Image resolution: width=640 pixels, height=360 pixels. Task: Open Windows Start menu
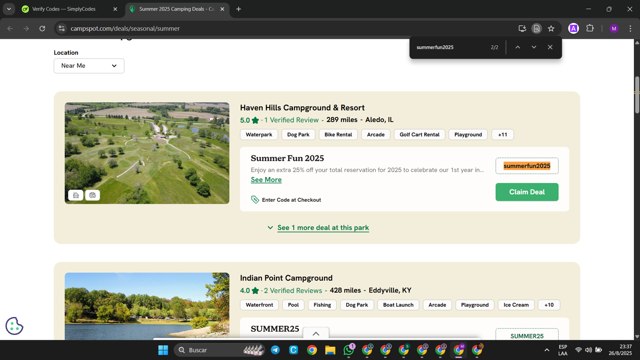coord(163,350)
